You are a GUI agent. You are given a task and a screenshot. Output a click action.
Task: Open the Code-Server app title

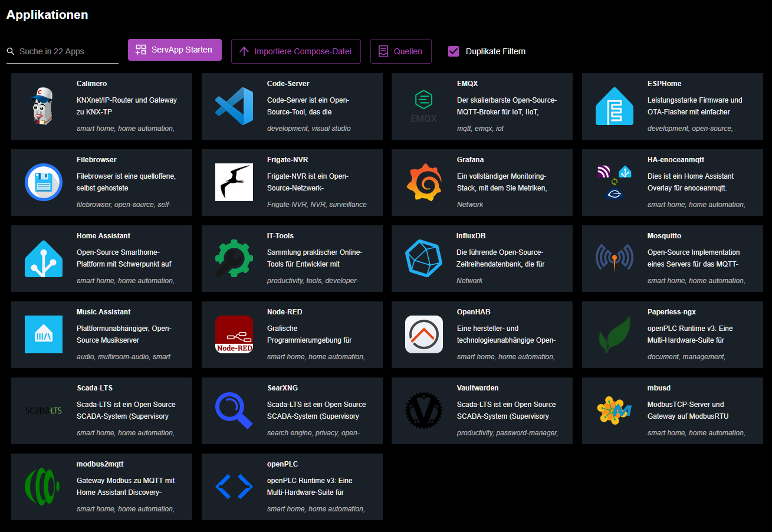(x=288, y=84)
